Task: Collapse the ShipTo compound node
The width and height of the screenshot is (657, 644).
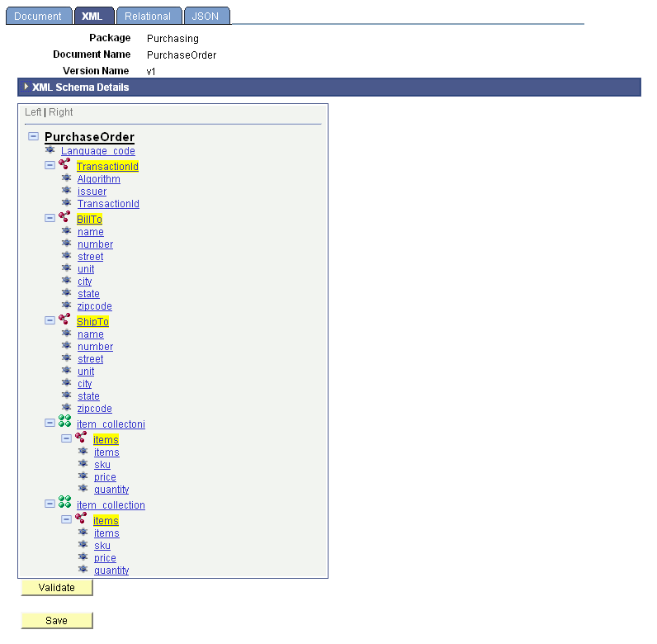Action: tap(50, 320)
